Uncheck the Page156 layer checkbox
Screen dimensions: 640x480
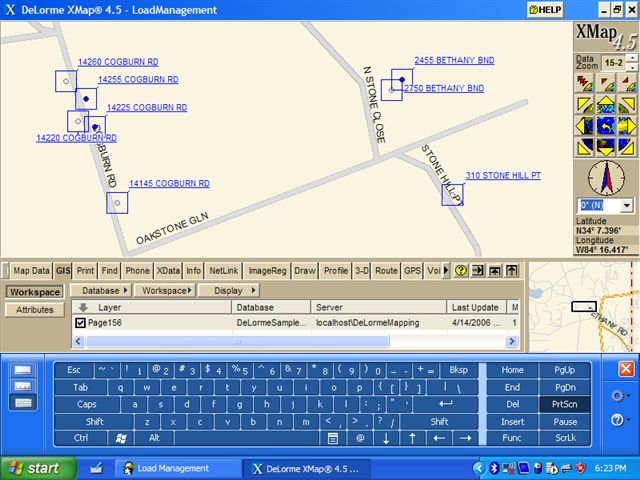click(80, 323)
